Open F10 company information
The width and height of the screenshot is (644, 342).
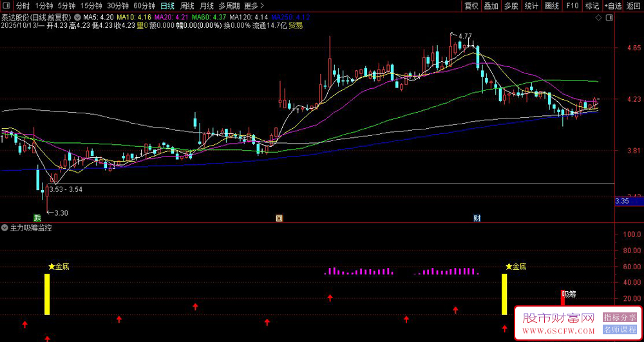click(x=572, y=6)
